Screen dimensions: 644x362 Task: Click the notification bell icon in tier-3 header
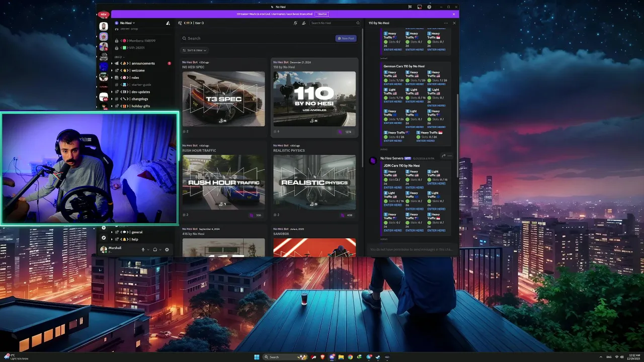296,23
